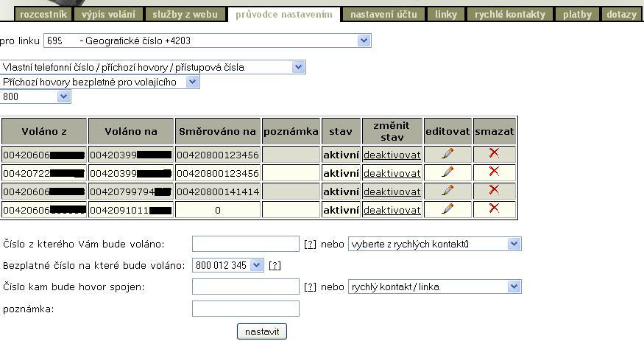The height and width of the screenshot is (341, 644).
Task: Delete the last row using red X
Action: coord(494,208)
